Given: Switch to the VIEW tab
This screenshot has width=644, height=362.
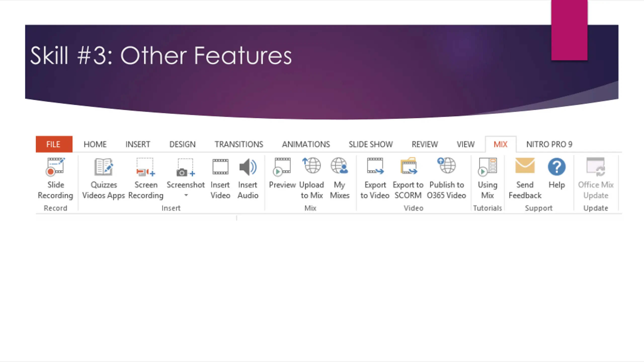Looking at the screenshot, I should 466,144.
